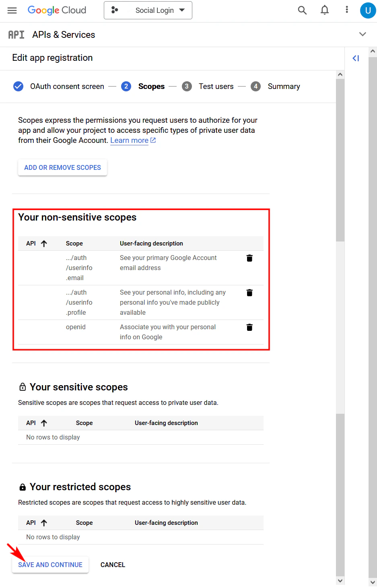Click the Google Cloud logo
The image size is (377, 588).
56,10
